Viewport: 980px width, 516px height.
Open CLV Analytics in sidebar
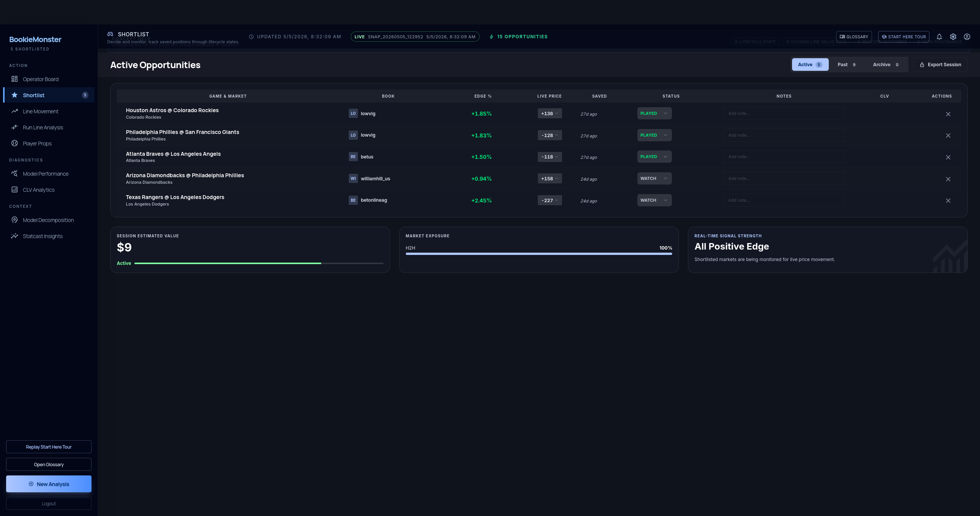(x=49, y=189)
